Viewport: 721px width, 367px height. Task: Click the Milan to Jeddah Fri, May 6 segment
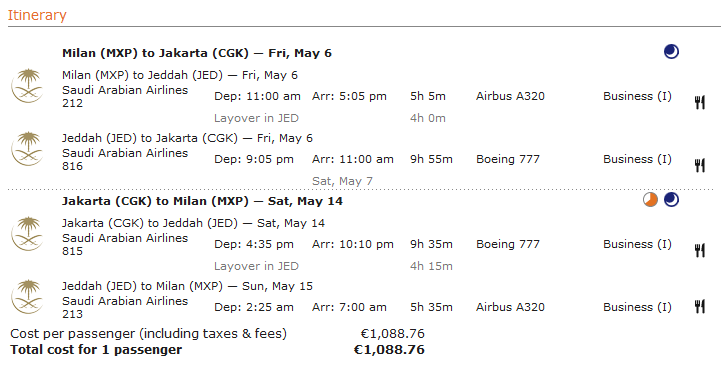(x=180, y=75)
